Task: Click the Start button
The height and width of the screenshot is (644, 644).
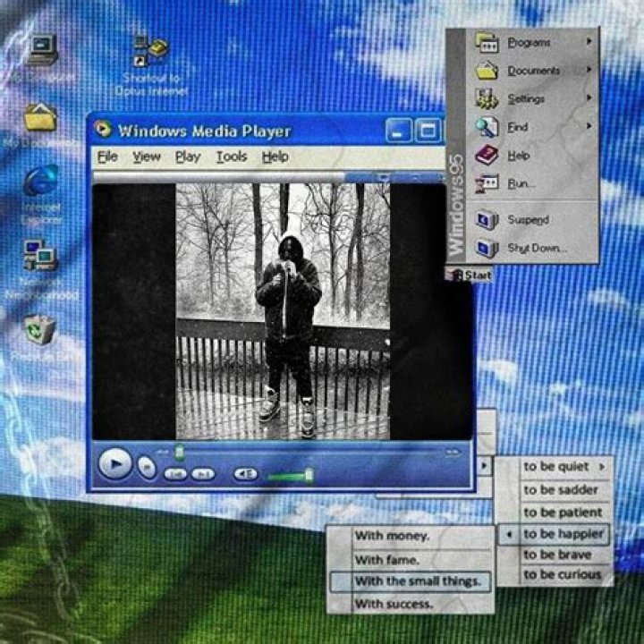Action: point(468,275)
